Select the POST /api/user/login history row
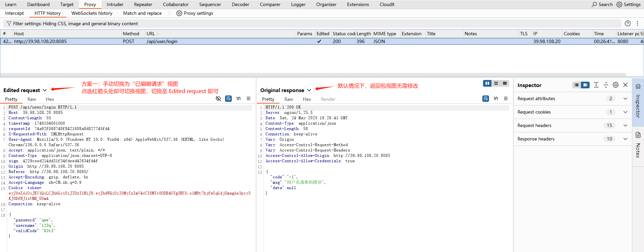 pos(322,41)
